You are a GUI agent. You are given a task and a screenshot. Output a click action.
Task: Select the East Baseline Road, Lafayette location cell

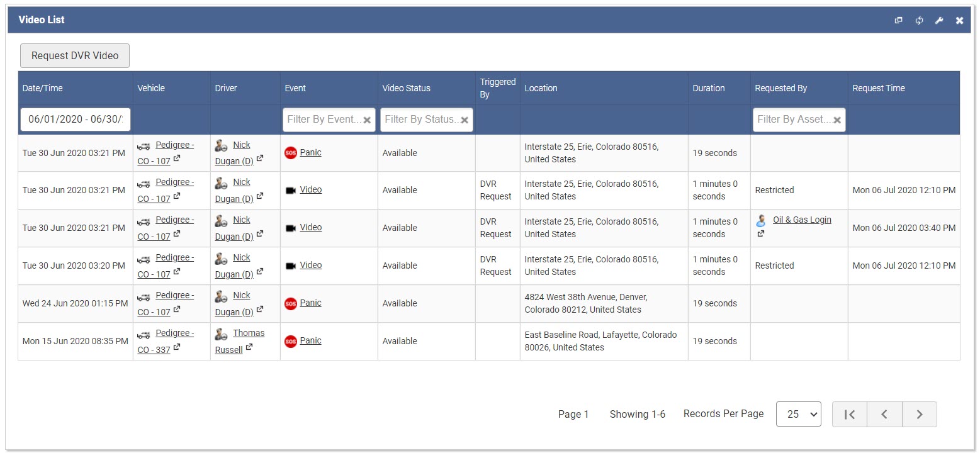tap(604, 341)
